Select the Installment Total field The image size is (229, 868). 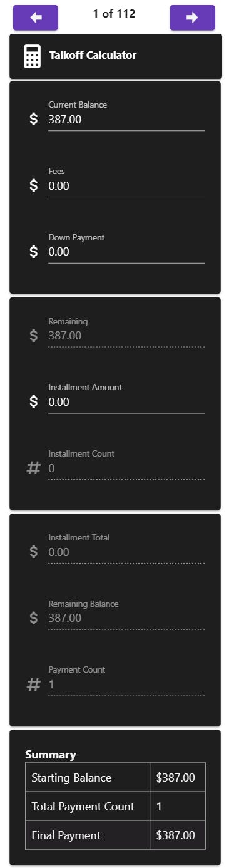click(x=126, y=552)
